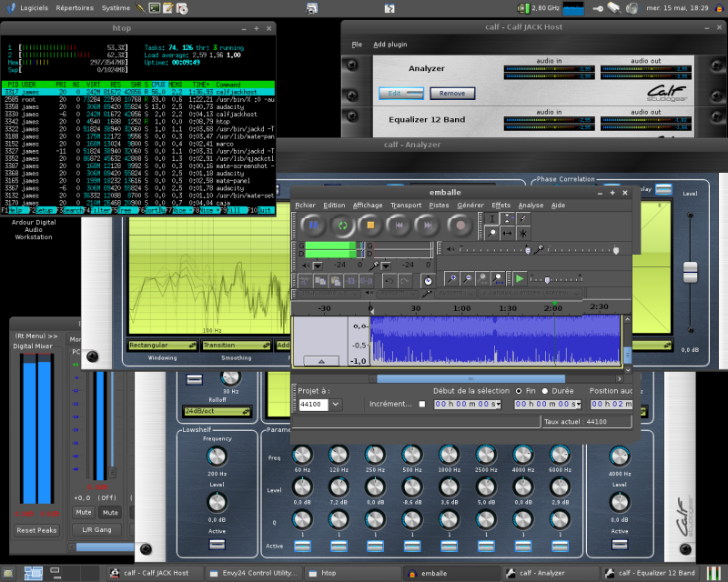
Task: Click the Record button in Audacity
Action: pyautogui.click(x=460, y=225)
